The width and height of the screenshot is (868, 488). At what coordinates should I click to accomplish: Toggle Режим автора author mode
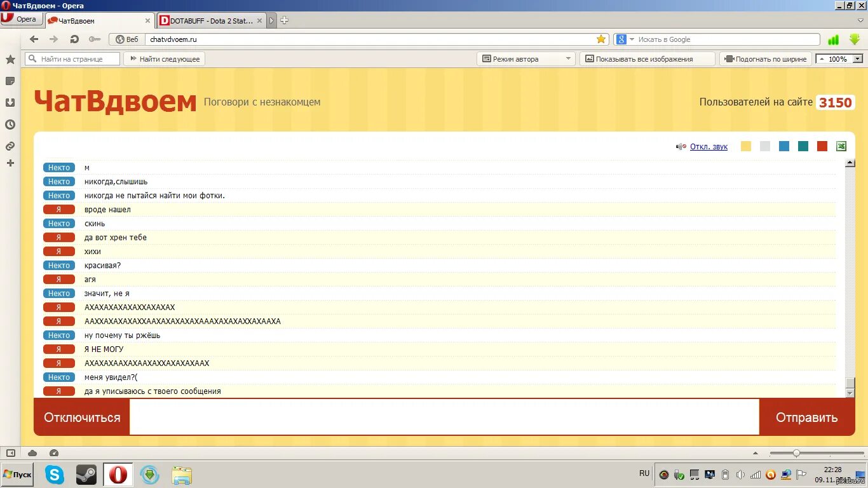coord(520,59)
